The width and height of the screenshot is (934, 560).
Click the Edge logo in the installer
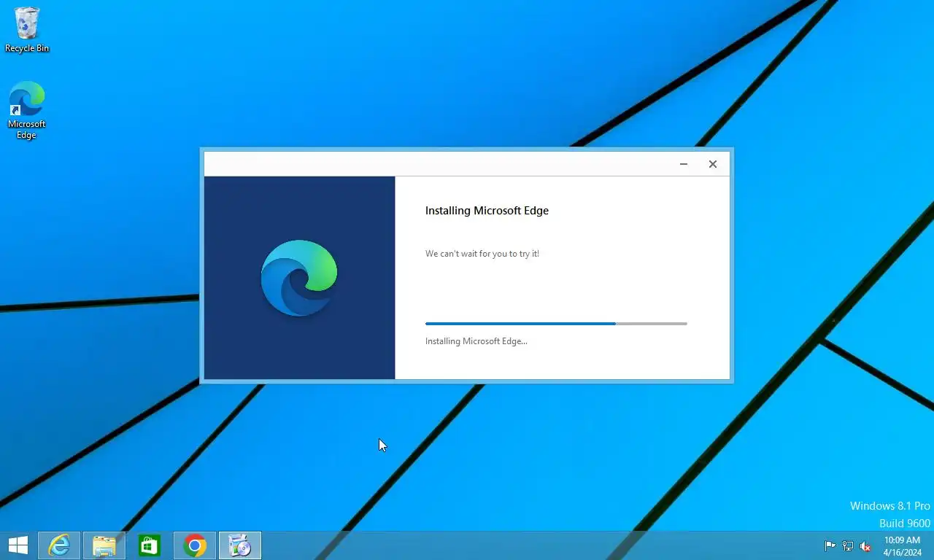pyautogui.click(x=299, y=278)
